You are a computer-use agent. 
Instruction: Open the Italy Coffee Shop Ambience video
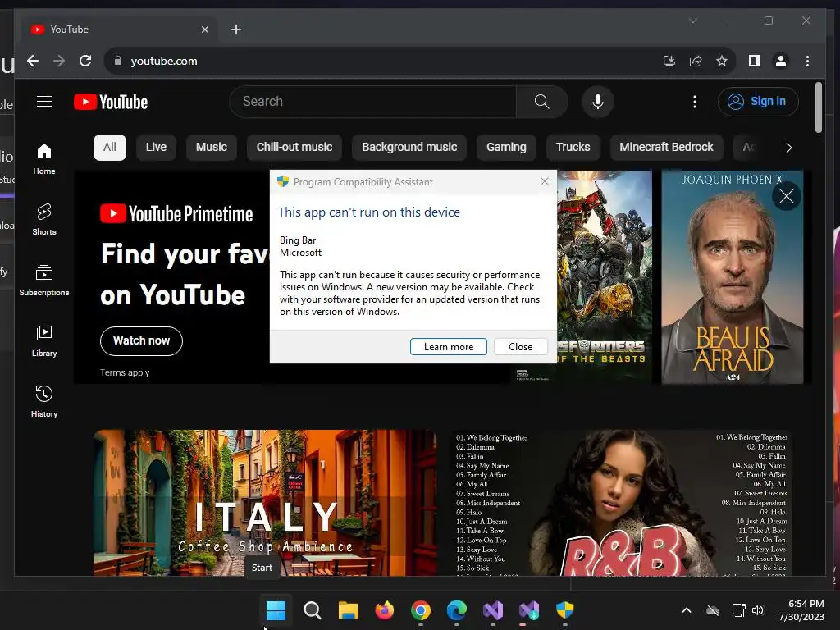[265, 503]
